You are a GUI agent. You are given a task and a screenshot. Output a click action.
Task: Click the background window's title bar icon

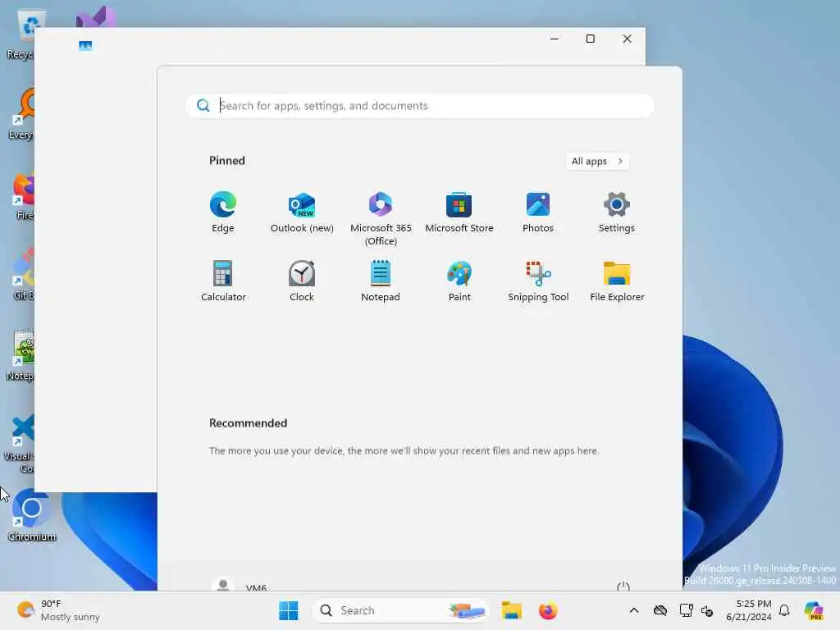pos(85,46)
